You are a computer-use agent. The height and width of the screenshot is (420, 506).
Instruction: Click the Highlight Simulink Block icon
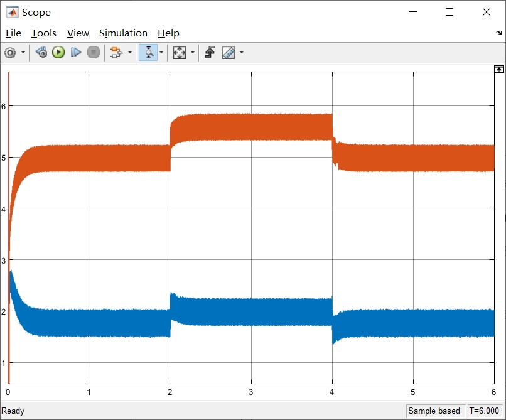(x=116, y=52)
